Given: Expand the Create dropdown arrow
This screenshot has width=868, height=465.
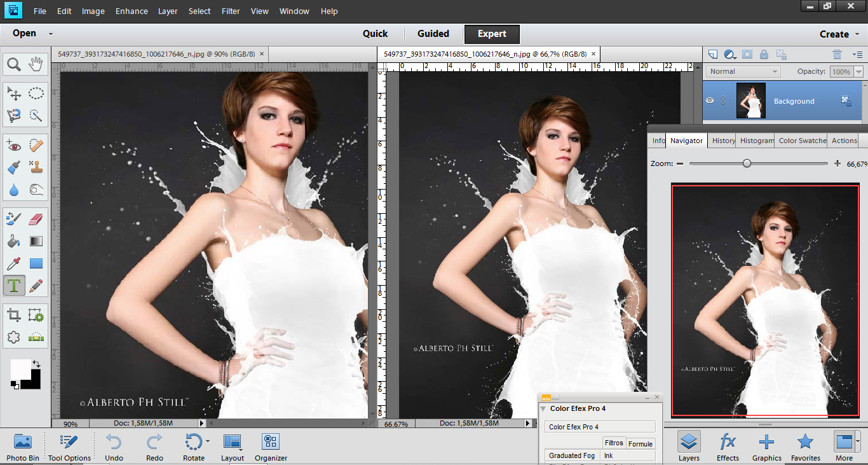Looking at the screenshot, I should click(x=856, y=34).
